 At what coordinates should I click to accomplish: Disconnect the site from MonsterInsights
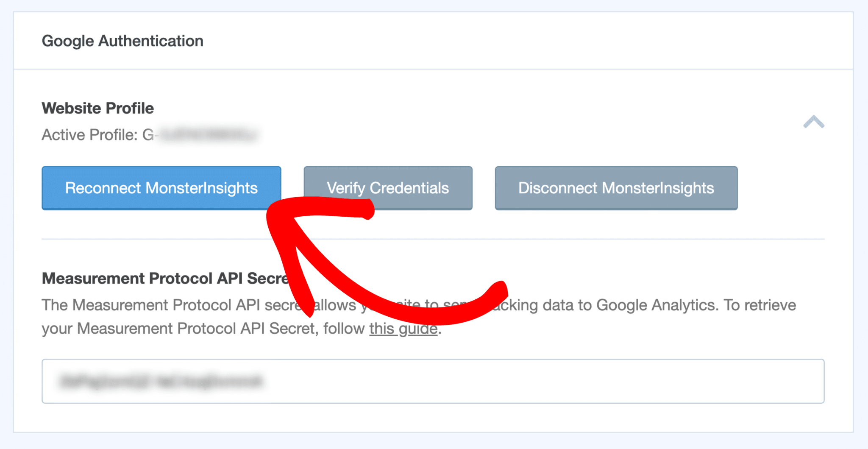click(x=615, y=188)
